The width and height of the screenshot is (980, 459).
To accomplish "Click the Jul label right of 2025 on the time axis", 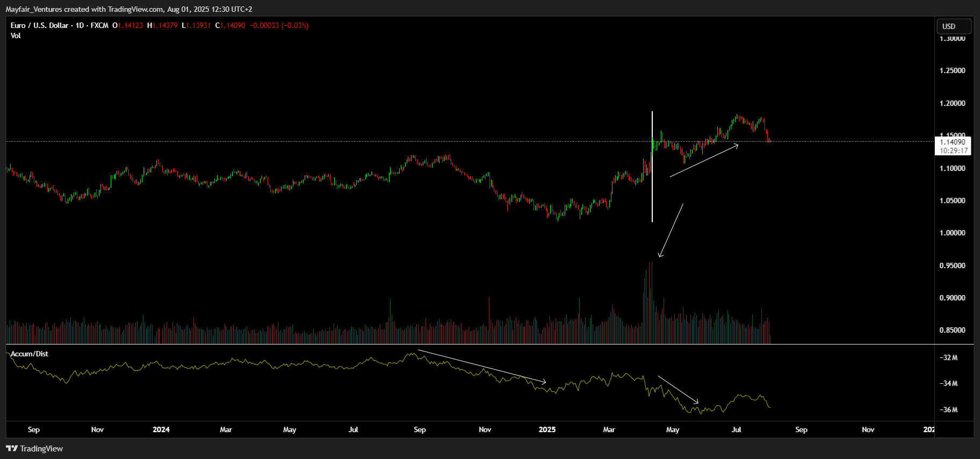I will [736, 429].
